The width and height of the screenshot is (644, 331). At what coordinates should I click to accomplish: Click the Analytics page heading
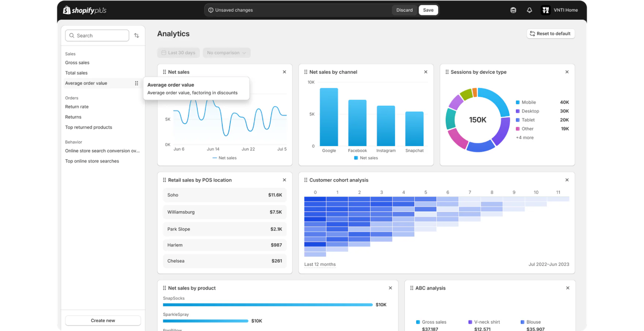173,33
